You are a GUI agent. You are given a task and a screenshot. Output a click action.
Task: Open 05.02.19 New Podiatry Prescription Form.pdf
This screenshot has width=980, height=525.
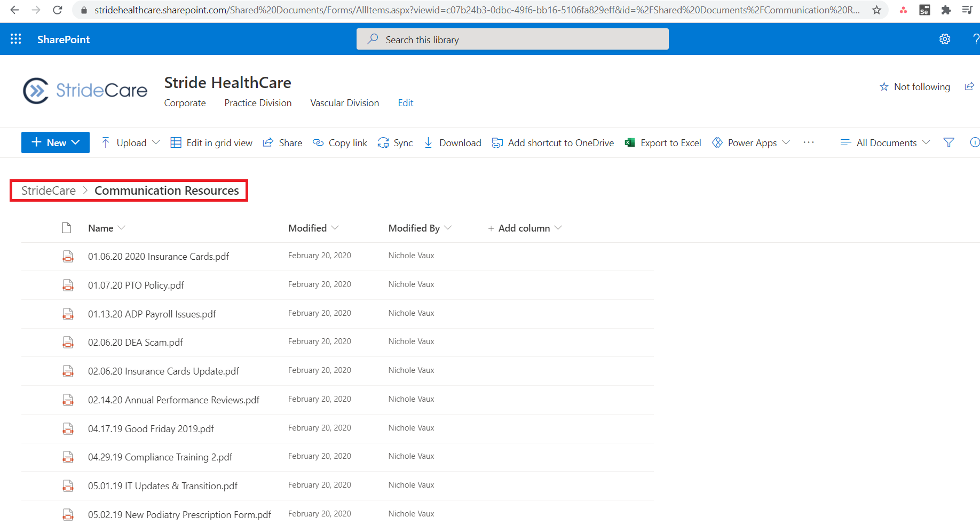coord(179,515)
